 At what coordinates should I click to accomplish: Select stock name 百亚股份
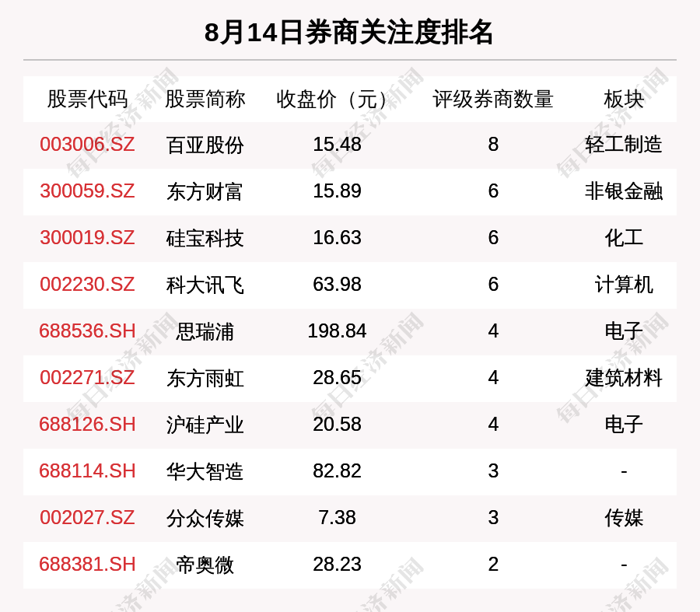[205, 145]
